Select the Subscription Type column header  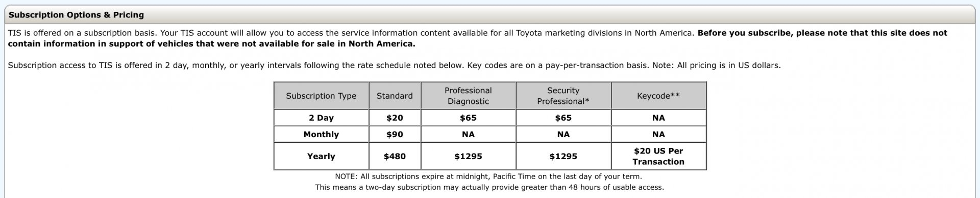321,96
